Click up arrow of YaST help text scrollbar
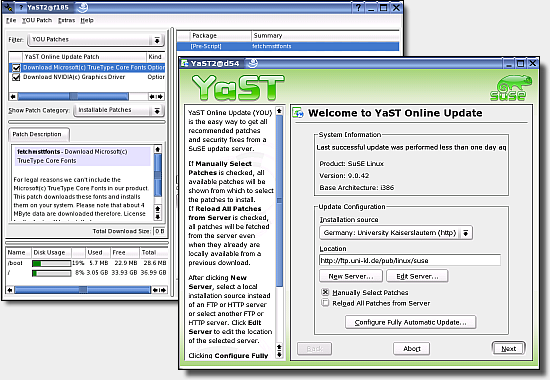 tap(279, 111)
